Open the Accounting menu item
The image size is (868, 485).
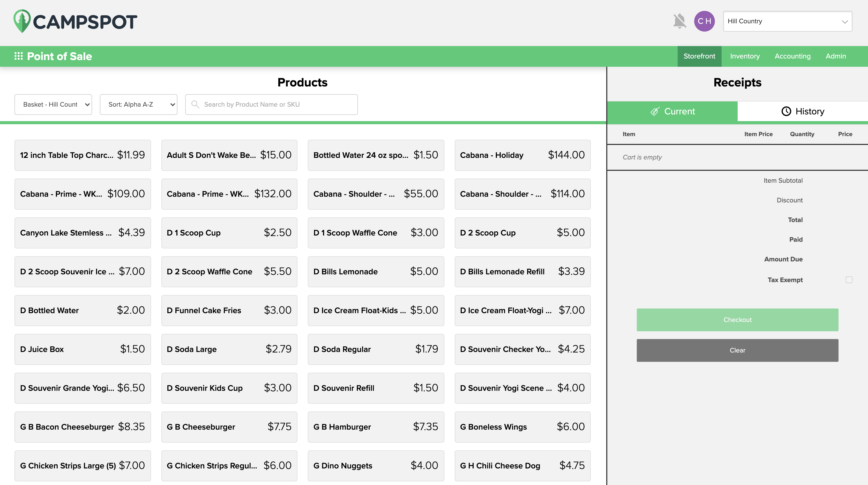tap(792, 56)
